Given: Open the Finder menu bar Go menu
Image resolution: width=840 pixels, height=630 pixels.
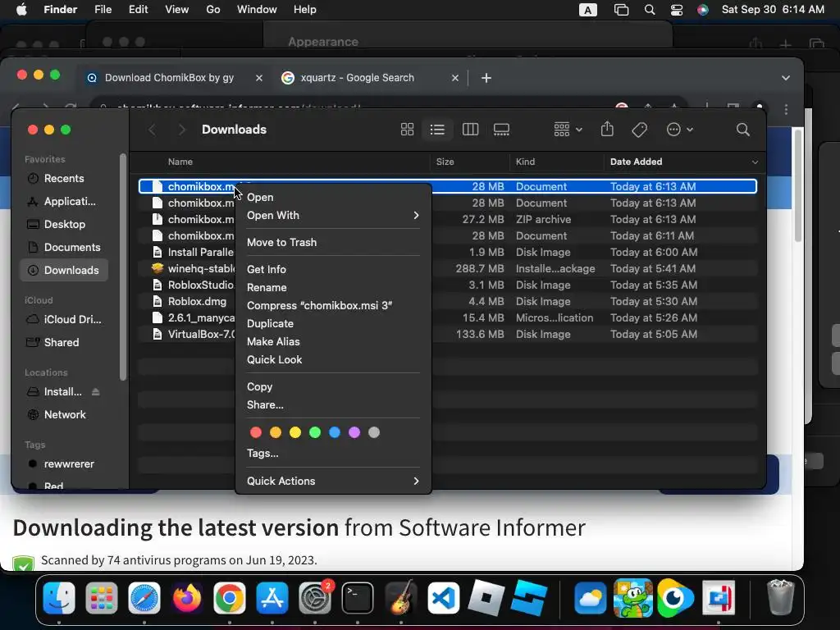Looking at the screenshot, I should [213, 10].
